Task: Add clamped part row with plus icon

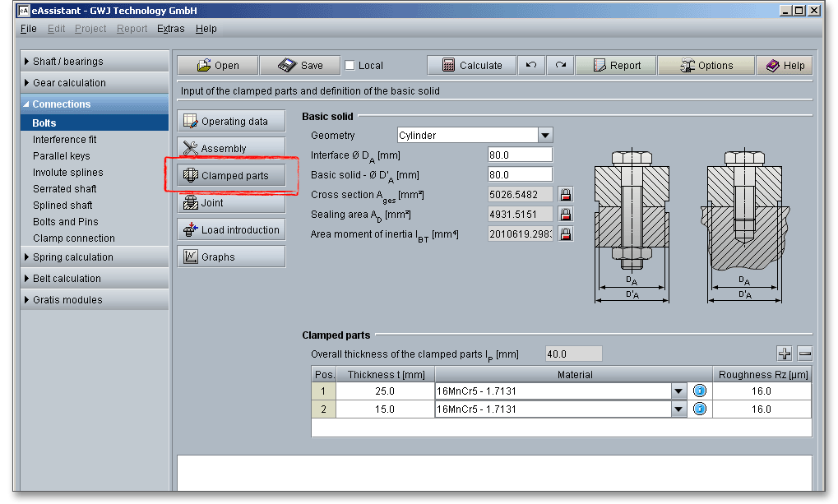Action: [x=785, y=354]
